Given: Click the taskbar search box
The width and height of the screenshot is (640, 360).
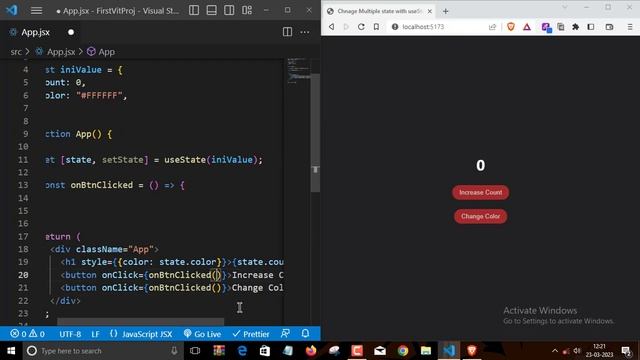Looking at the screenshot, I should tap(102, 351).
